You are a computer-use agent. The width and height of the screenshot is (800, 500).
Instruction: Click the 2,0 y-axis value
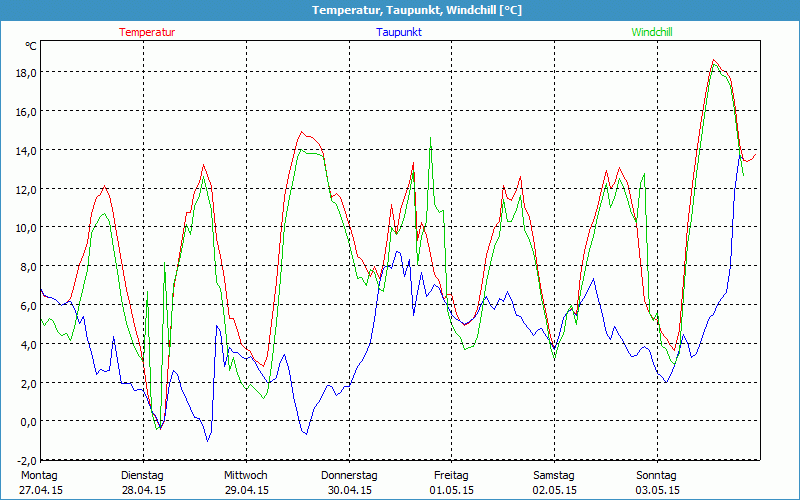click(29, 383)
